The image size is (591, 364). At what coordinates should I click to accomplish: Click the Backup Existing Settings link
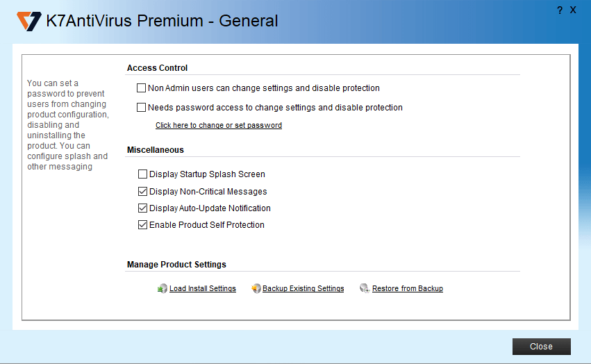(303, 289)
